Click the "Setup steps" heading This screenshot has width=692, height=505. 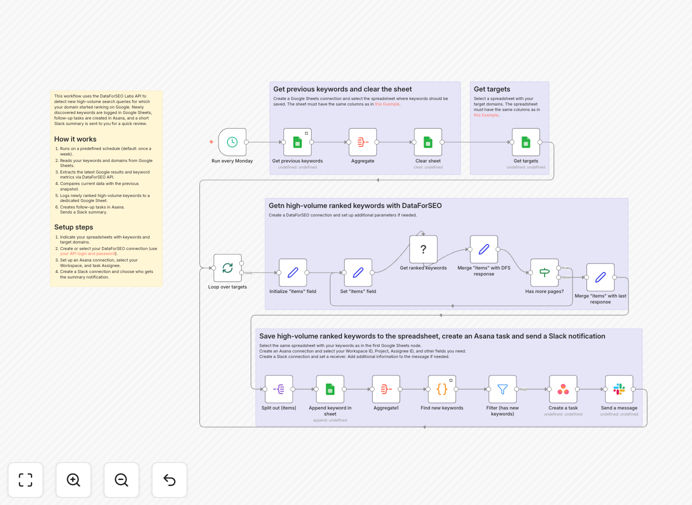(74, 227)
